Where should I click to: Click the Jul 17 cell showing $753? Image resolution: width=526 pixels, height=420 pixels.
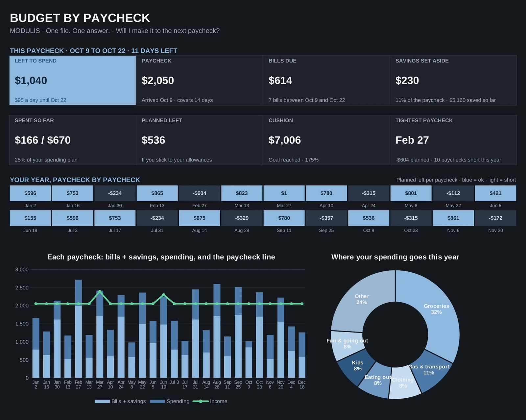[115, 218]
